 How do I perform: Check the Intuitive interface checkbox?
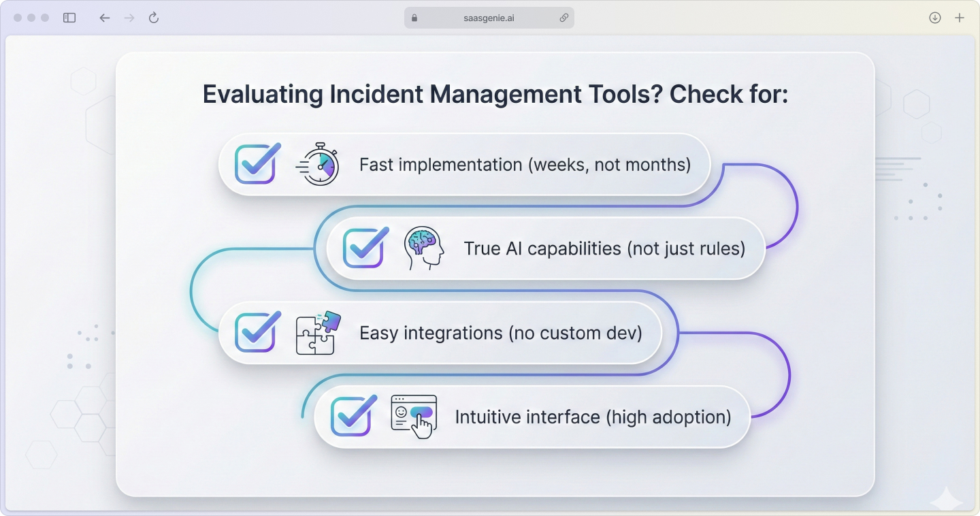350,416
